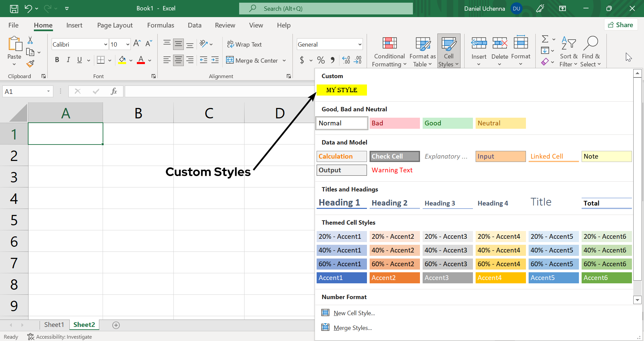This screenshot has height=341, width=644.
Task: Click Merge Styles
Action: pos(352,328)
